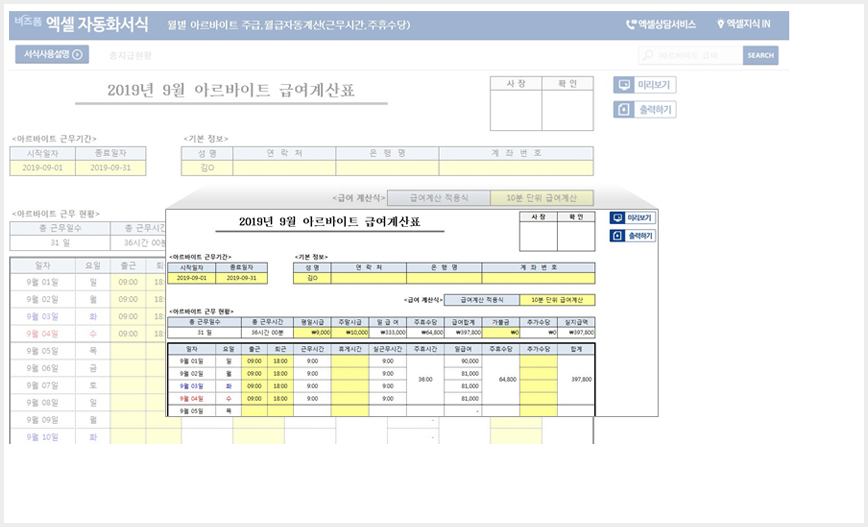This screenshot has height=527, width=868.
Task: Select the inset 주휴시간 36:00 merged cell
Action: tap(425, 380)
